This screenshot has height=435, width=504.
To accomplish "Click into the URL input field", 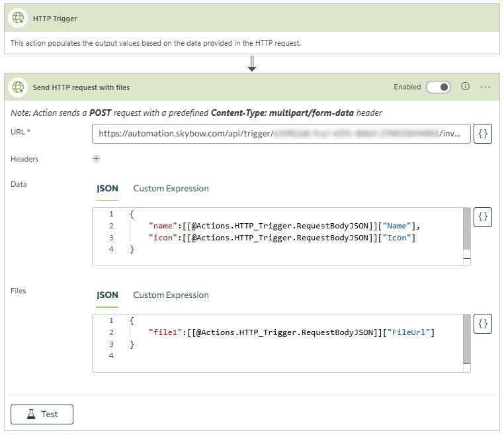I will [281, 134].
